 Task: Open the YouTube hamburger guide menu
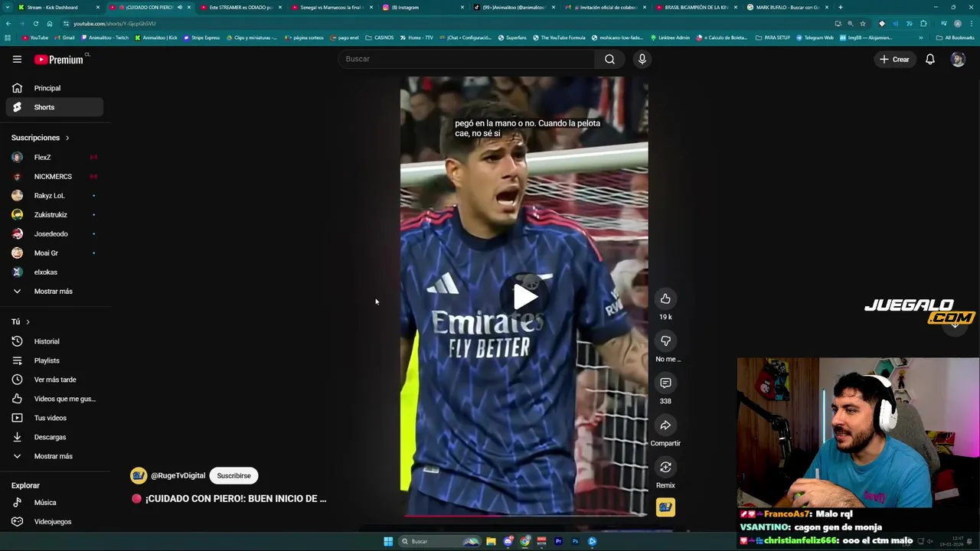(x=17, y=59)
